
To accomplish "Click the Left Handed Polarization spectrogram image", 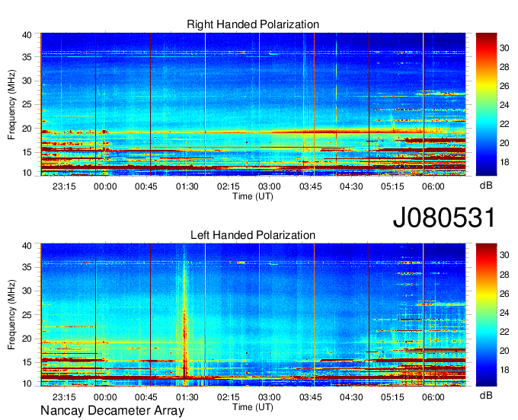I will pyautogui.click(x=253, y=315).
